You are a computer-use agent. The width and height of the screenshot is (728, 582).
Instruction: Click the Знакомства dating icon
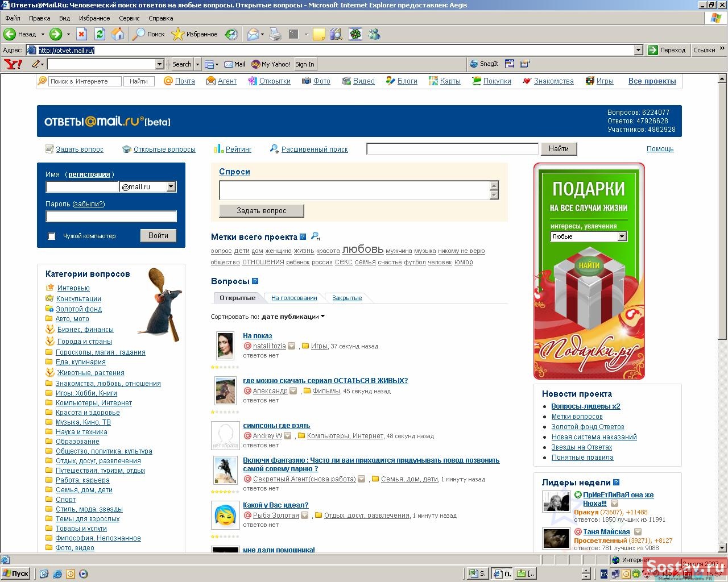[x=527, y=81]
